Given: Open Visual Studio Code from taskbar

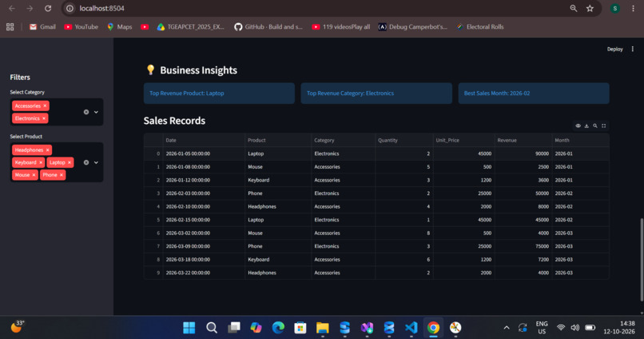Looking at the screenshot, I should point(411,328).
